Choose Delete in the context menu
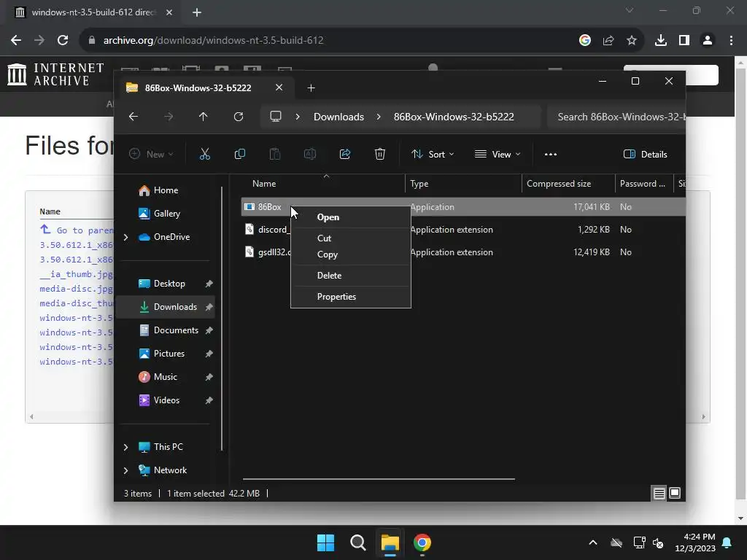Viewport: 747px width, 560px height. tap(351, 276)
